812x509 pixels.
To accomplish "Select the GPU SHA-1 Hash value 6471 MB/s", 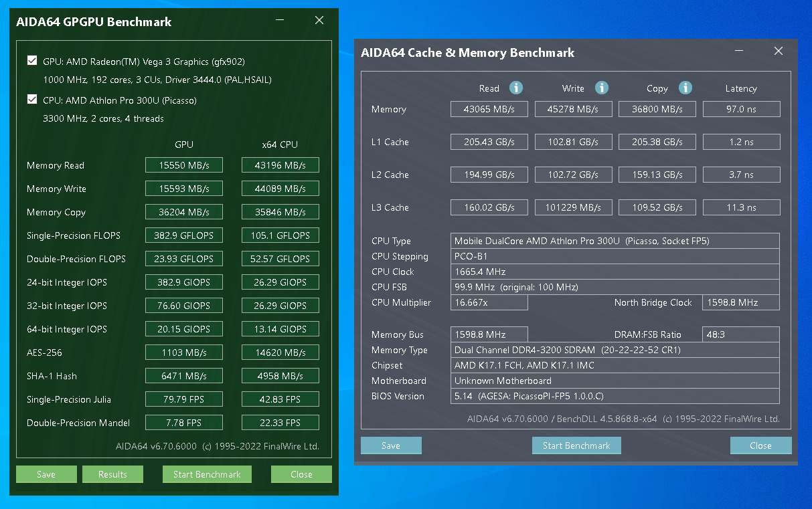I will 184,376.
